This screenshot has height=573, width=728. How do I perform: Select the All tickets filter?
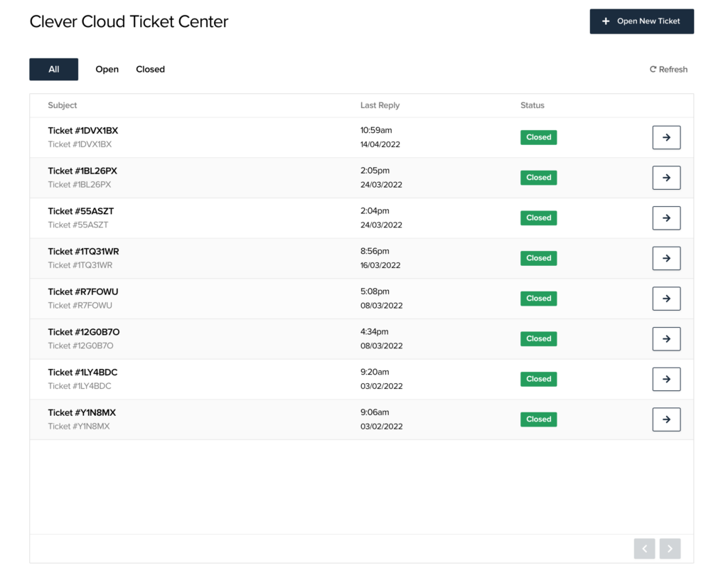click(x=53, y=69)
